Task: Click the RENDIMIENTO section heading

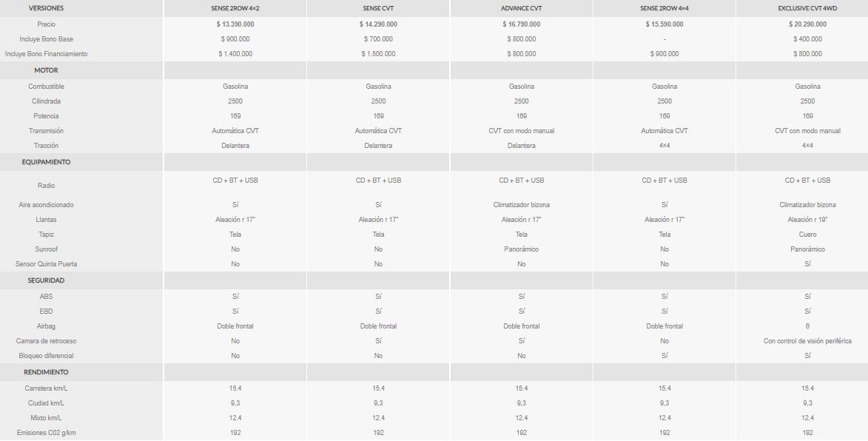Action: point(46,372)
